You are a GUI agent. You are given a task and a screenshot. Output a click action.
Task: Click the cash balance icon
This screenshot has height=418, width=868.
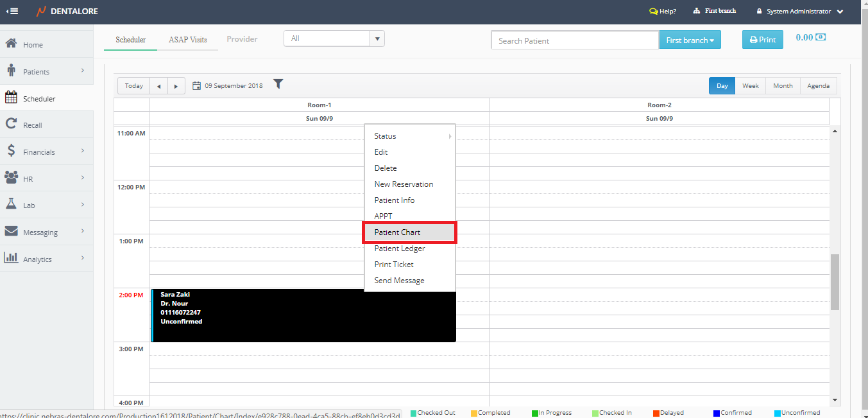coord(820,37)
